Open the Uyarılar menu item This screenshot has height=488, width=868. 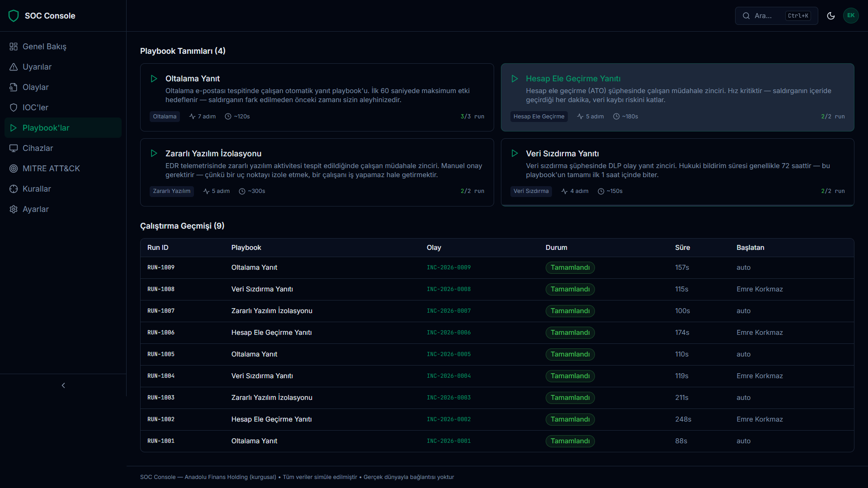tap(63, 67)
